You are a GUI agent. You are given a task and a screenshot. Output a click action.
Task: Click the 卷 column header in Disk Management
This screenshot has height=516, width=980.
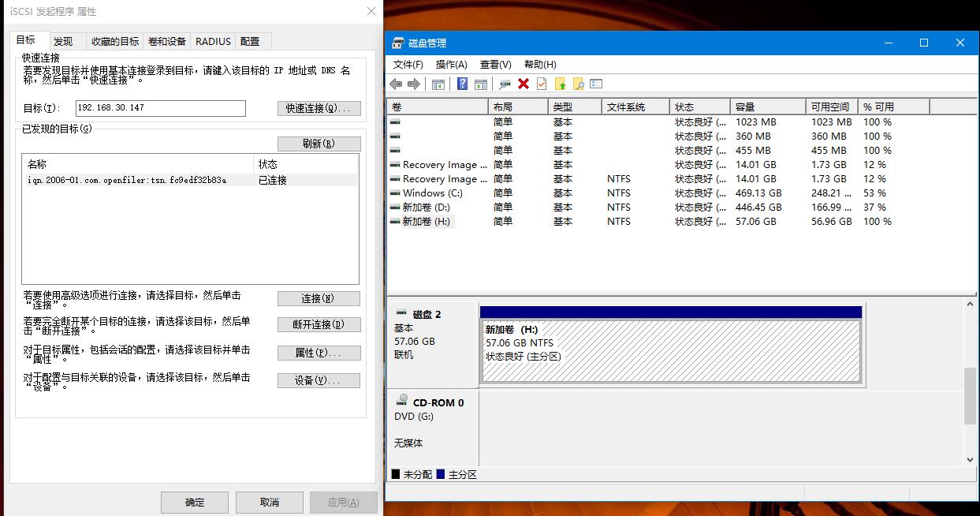[438, 107]
